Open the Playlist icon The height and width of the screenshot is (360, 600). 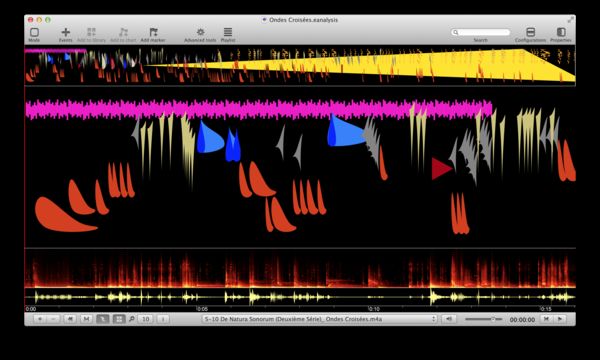click(x=228, y=32)
